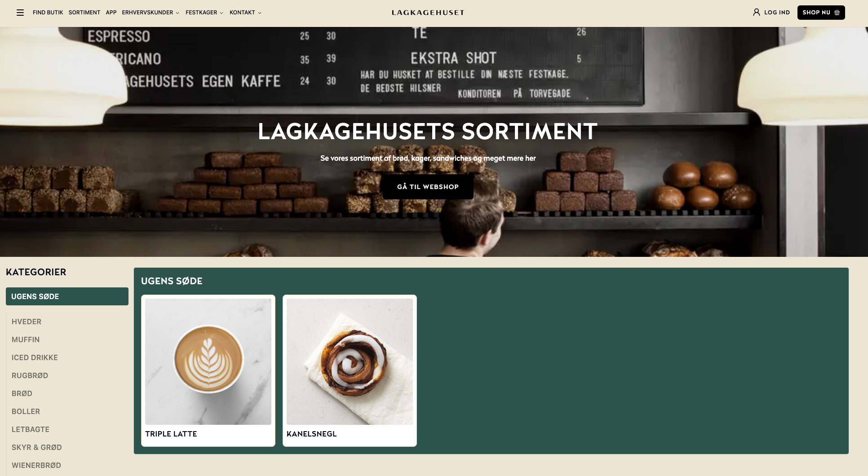Click the basket icon in Shop Nu

[837, 13]
